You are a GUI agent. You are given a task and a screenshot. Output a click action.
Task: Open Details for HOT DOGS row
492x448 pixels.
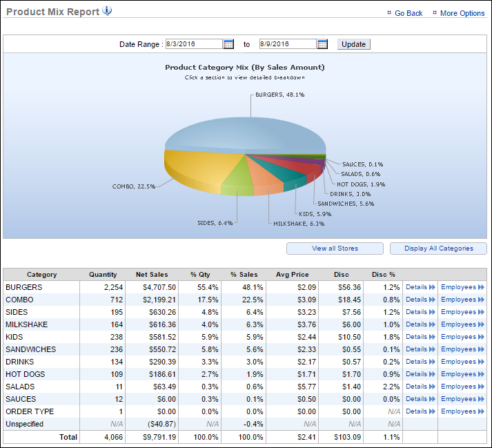click(420, 374)
